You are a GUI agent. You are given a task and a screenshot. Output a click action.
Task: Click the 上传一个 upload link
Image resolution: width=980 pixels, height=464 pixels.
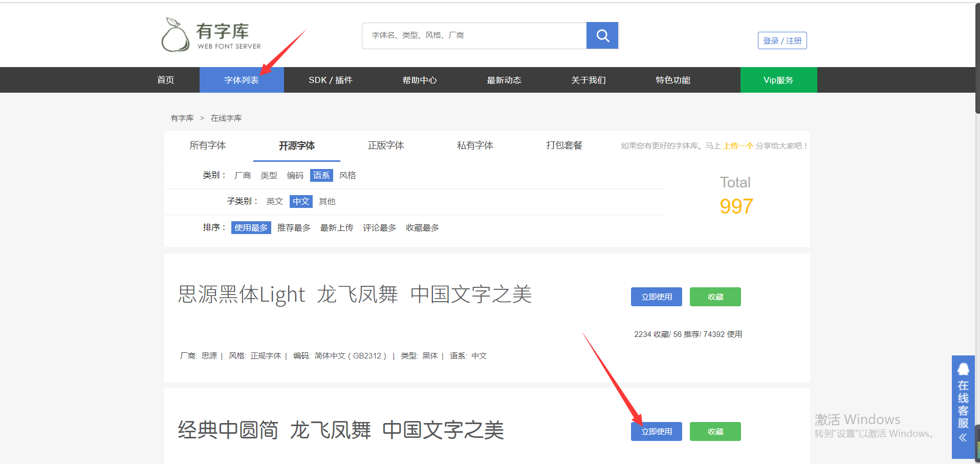(x=738, y=146)
